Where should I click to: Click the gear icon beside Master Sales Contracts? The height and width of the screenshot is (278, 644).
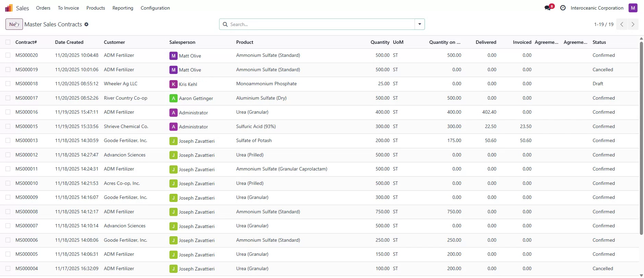click(x=86, y=24)
